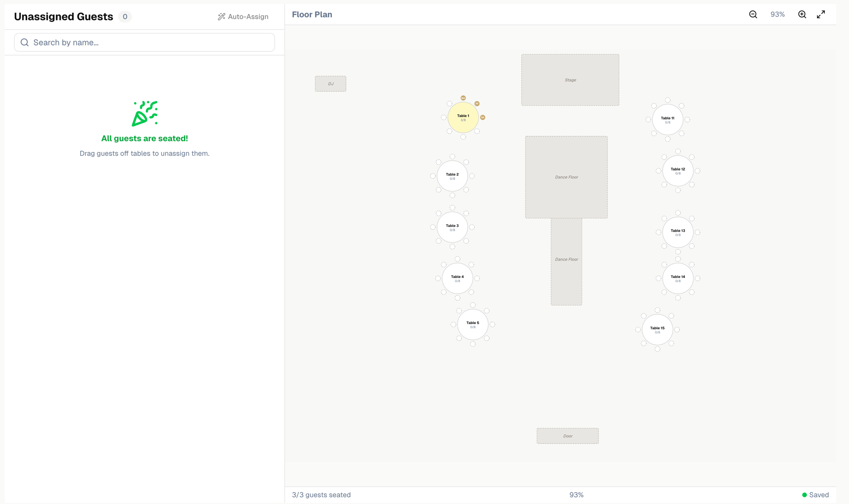Click the 93% zoom level label
The height and width of the screenshot is (504, 849).
(x=777, y=14)
